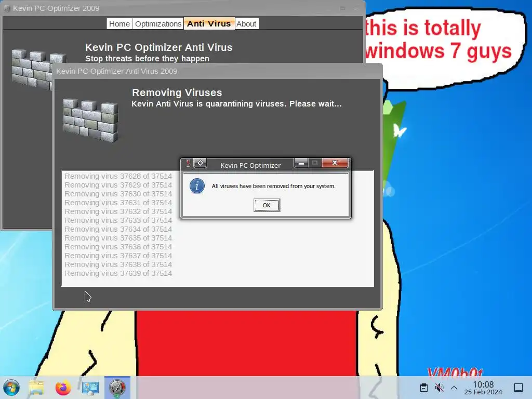
Task: Select 'Removing virus 37630 of 37514' line
Action: 118,194
